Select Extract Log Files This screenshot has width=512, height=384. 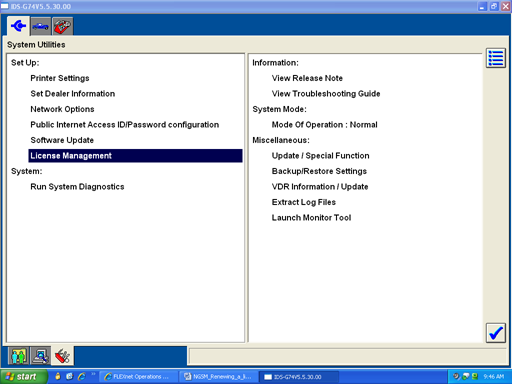tap(304, 202)
